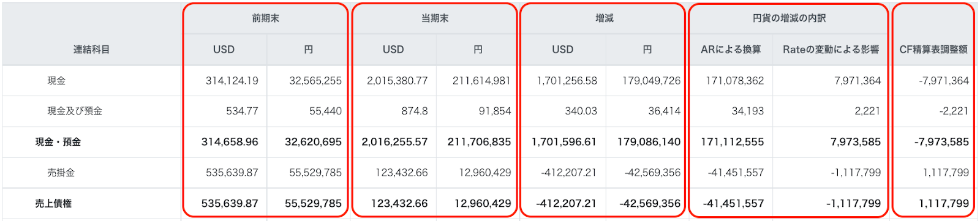Select the 売掛金 row label

click(x=61, y=173)
